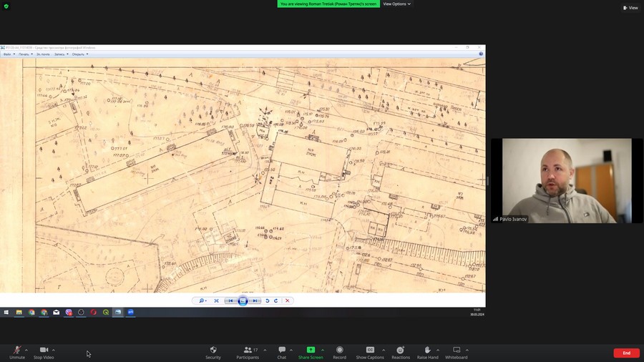Open the Запись menu in the photo viewer
This screenshot has width=644, height=362.
[62, 54]
